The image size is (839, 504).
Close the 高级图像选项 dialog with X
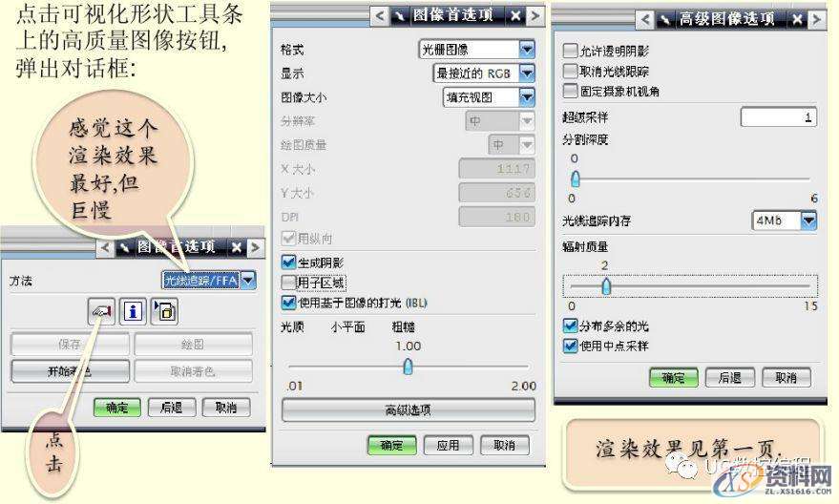tap(797, 20)
